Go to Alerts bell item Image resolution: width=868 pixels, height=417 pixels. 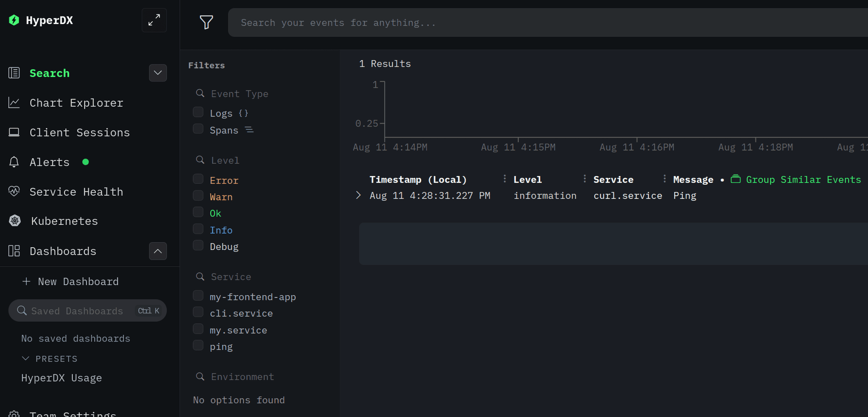[49, 162]
